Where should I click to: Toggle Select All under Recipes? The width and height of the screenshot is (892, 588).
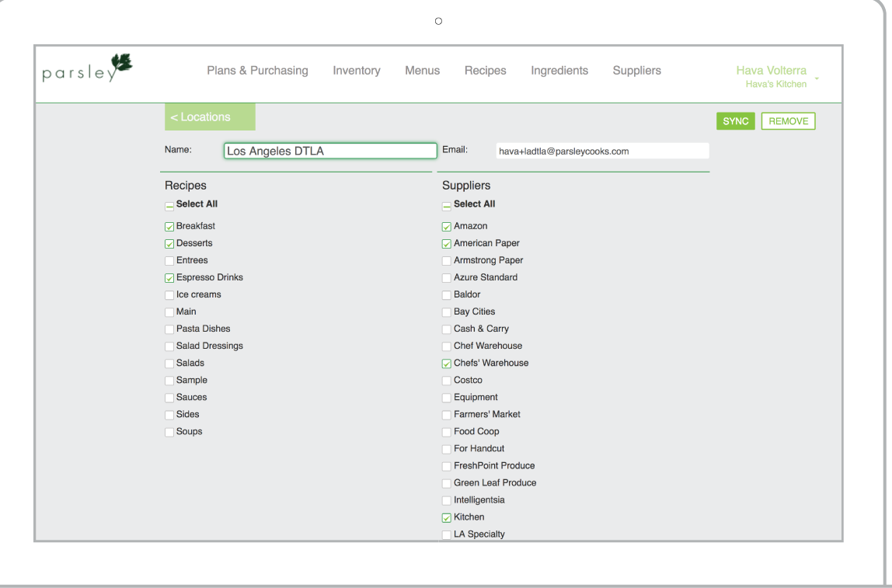pos(169,206)
